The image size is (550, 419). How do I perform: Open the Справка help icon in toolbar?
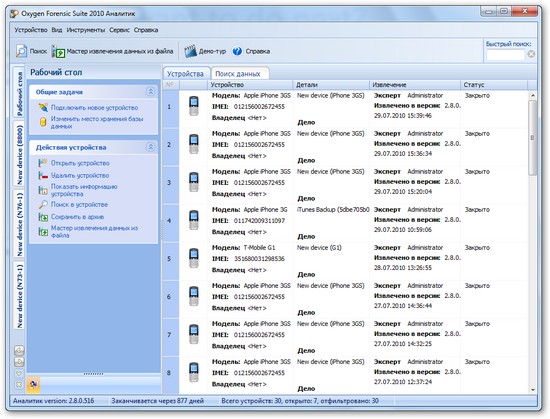(237, 51)
